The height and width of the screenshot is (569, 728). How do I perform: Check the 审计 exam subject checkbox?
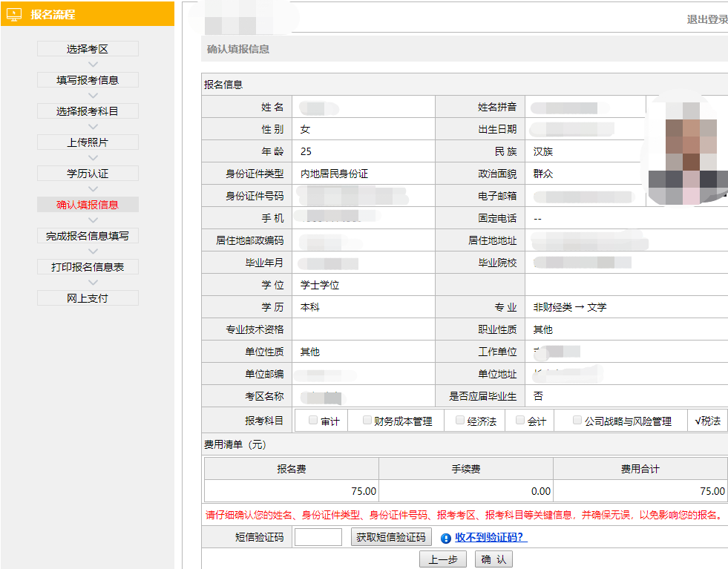pos(312,420)
